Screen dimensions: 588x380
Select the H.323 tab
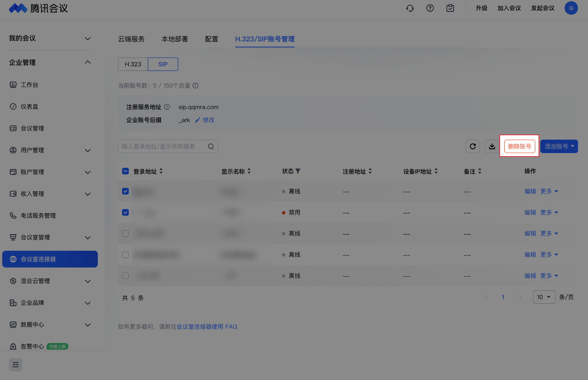pyautogui.click(x=133, y=64)
